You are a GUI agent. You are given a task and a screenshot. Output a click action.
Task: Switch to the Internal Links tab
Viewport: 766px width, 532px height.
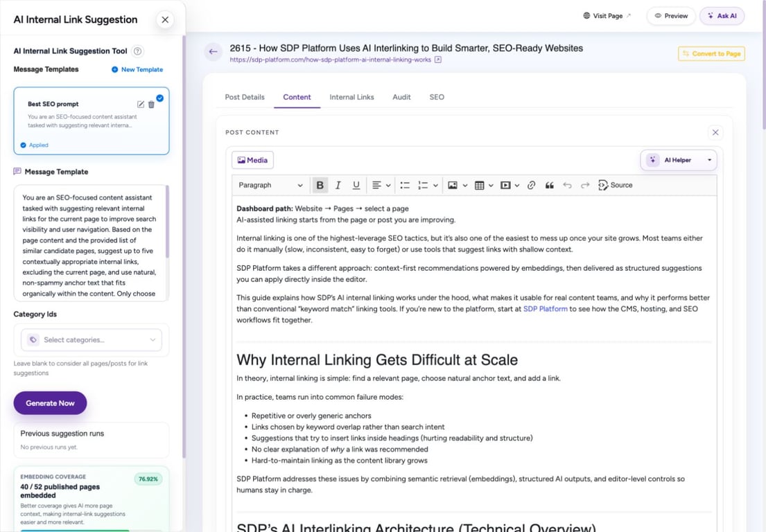(351, 97)
